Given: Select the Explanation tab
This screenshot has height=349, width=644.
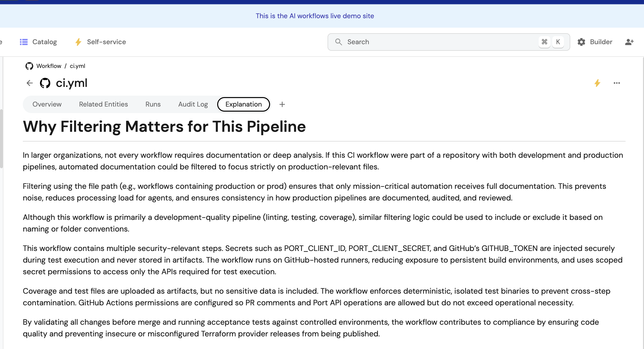Looking at the screenshot, I should [x=243, y=104].
